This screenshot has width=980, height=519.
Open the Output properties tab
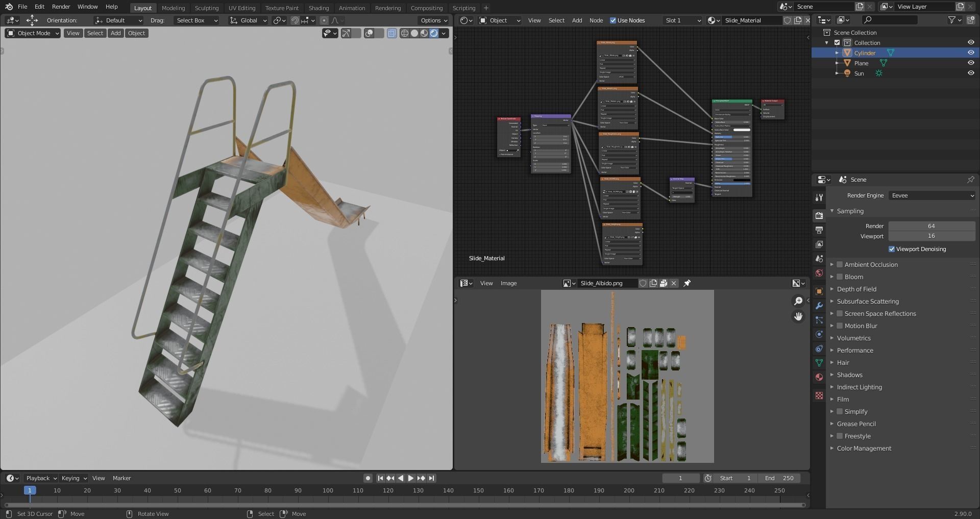click(819, 230)
